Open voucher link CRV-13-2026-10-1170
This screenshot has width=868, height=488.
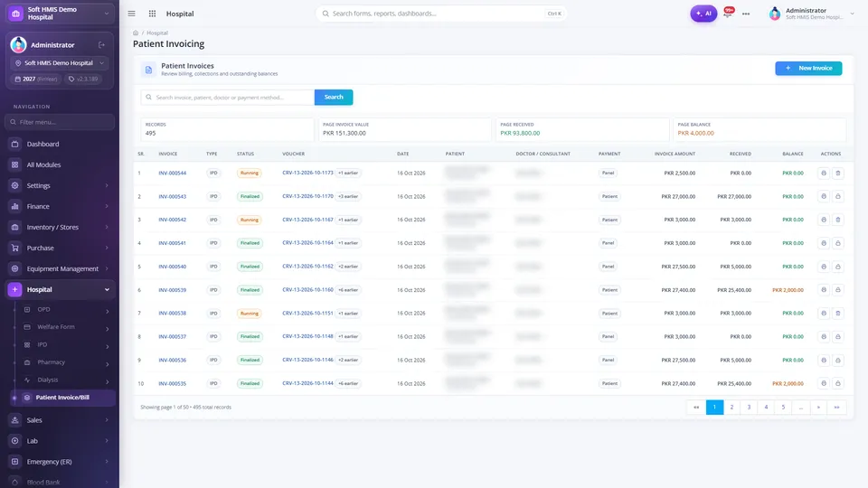click(307, 196)
